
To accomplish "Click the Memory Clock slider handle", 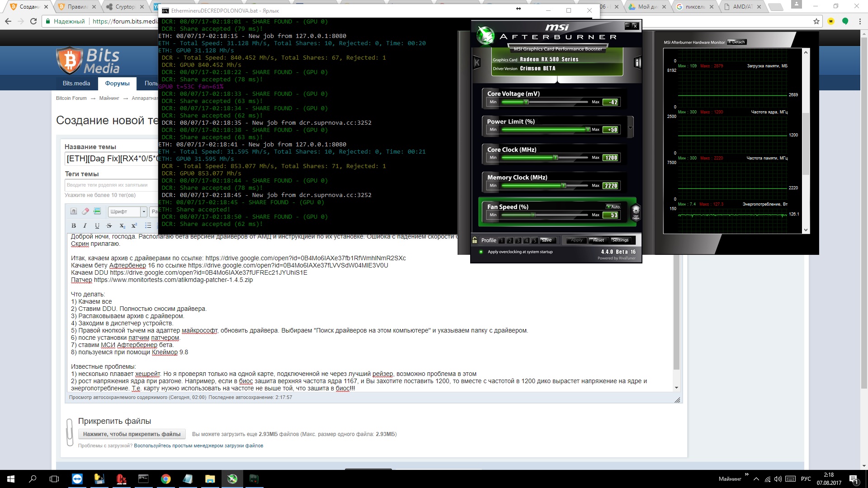I will [563, 186].
